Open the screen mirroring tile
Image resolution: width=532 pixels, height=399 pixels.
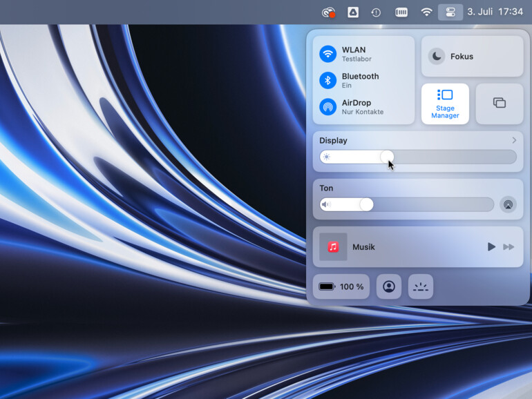pyautogui.click(x=499, y=104)
